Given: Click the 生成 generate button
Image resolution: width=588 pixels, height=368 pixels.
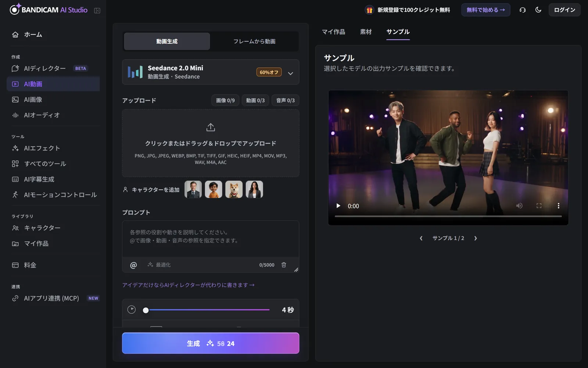Looking at the screenshot, I should pos(211,343).
